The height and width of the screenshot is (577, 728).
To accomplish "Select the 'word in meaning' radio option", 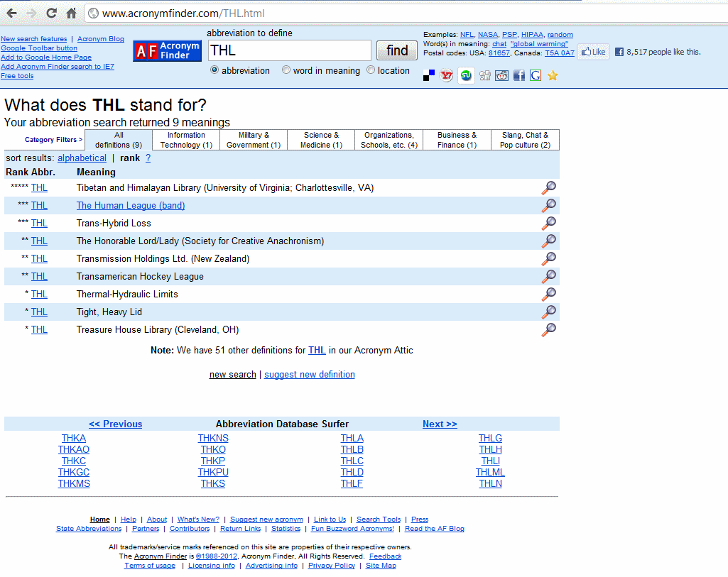I will click(x=286, y=70).
